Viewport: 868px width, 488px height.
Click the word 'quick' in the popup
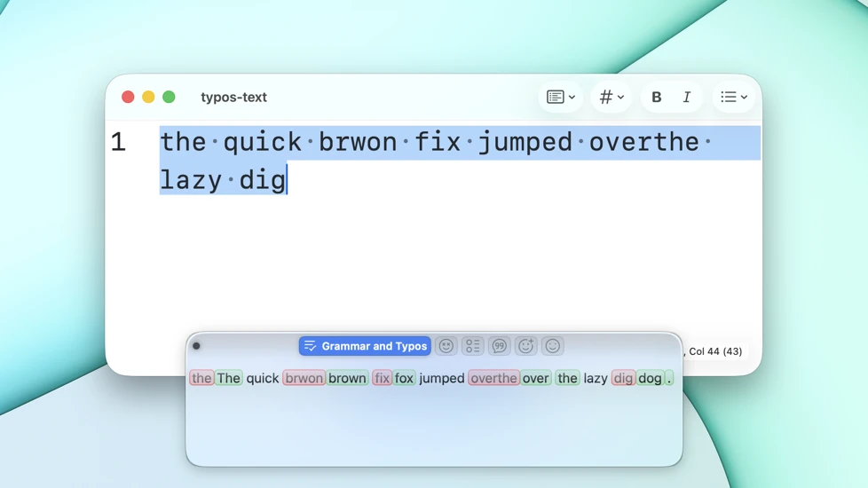[263, 378]
